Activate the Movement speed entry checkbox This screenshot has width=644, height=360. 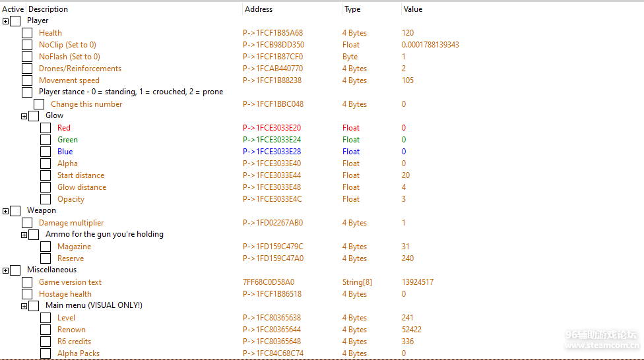(27, 80)
